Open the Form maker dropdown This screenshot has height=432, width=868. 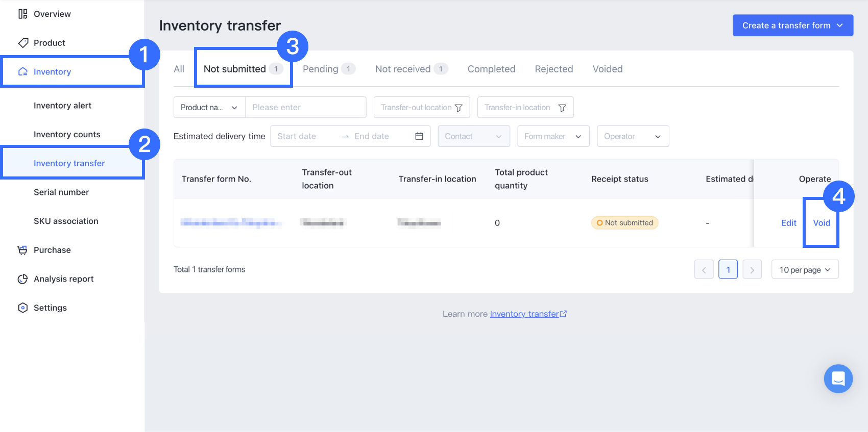pyautogui.click(x=553, y=136)
